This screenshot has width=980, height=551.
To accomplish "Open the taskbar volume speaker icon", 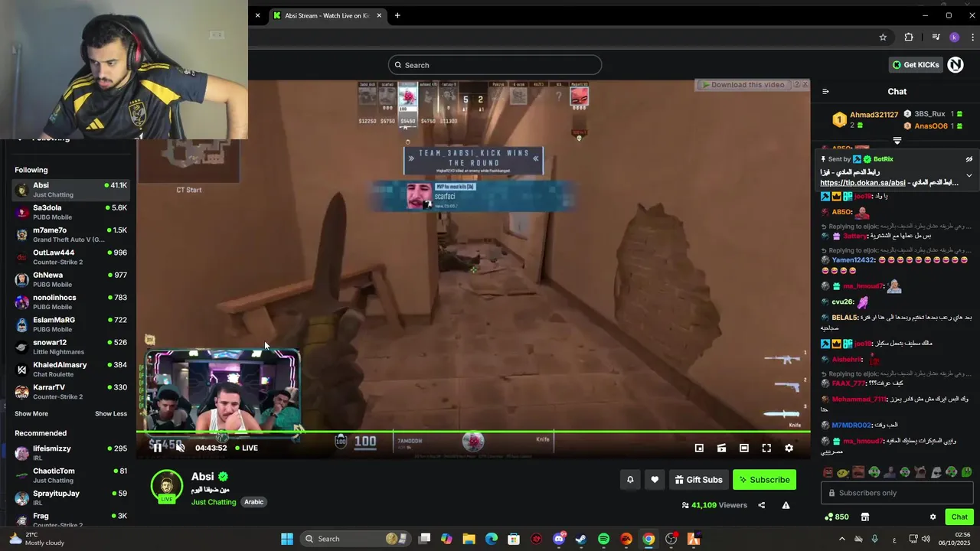I will tap(926, 539).
